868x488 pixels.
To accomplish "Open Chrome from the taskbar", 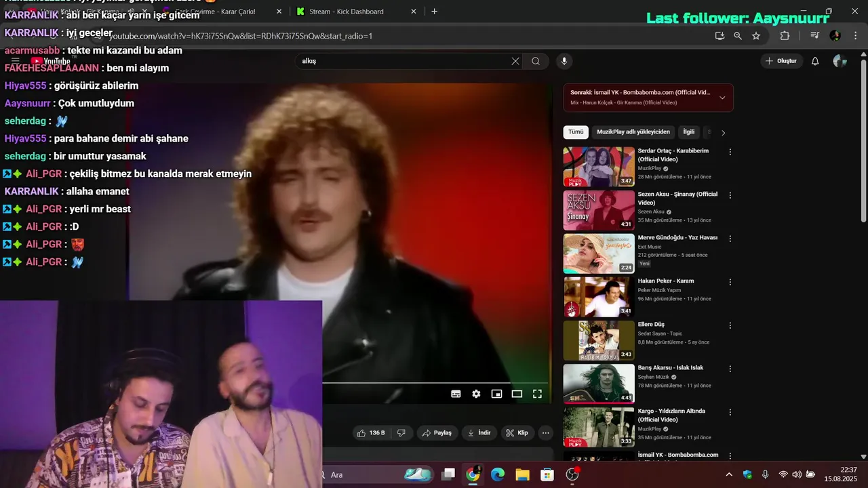I will coord(473,474).
